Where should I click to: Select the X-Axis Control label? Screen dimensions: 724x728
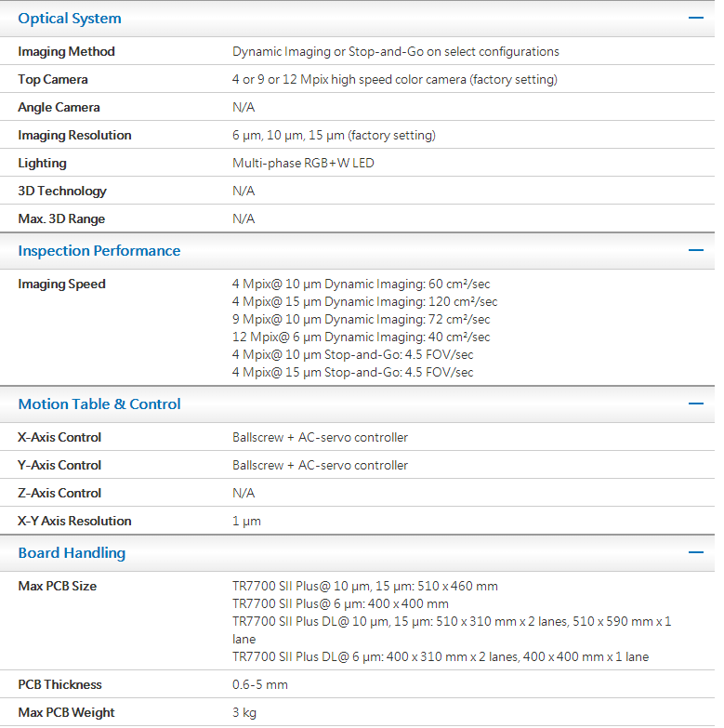(x=59, y=437)
